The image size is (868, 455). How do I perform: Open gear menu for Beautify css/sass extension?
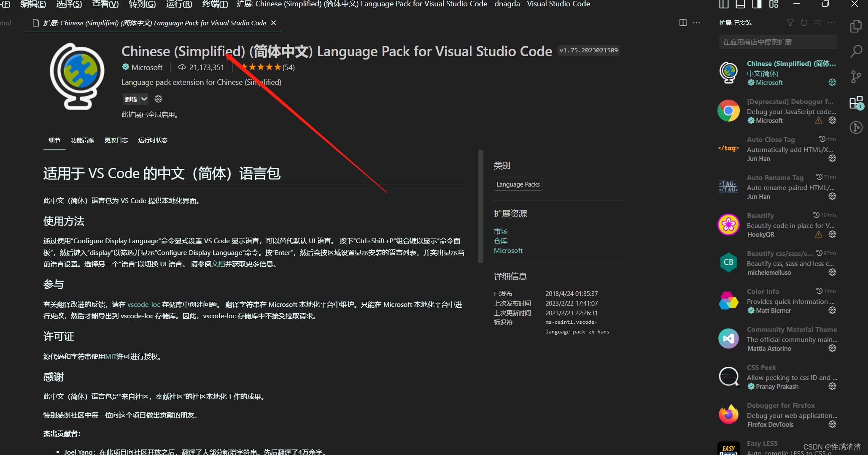pos(832,272)
